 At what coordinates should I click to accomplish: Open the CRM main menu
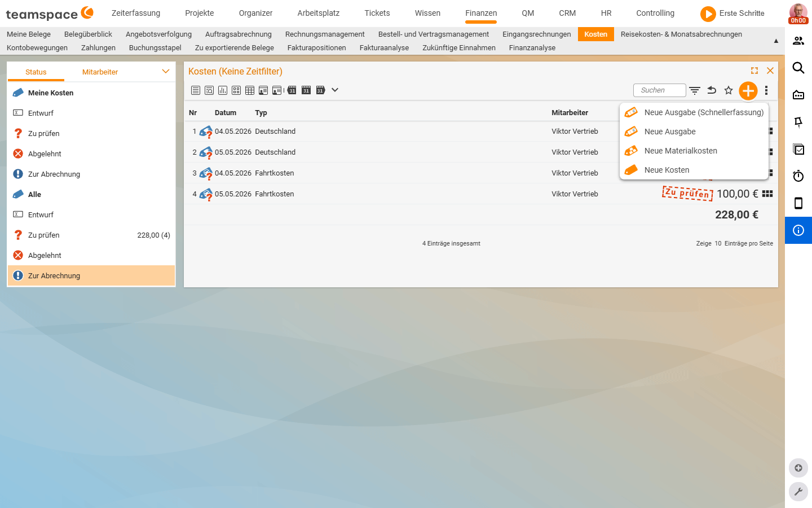(567, 13)
